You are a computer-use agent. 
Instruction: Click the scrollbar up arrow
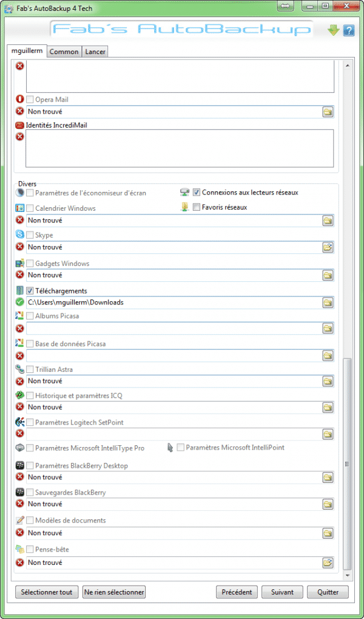pos(346,65)
